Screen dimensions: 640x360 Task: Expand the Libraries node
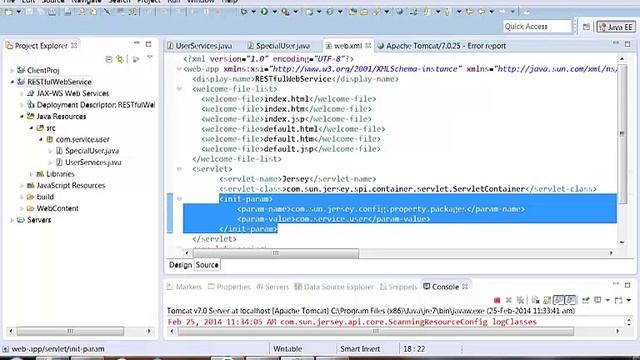click(x=31, y=174)
